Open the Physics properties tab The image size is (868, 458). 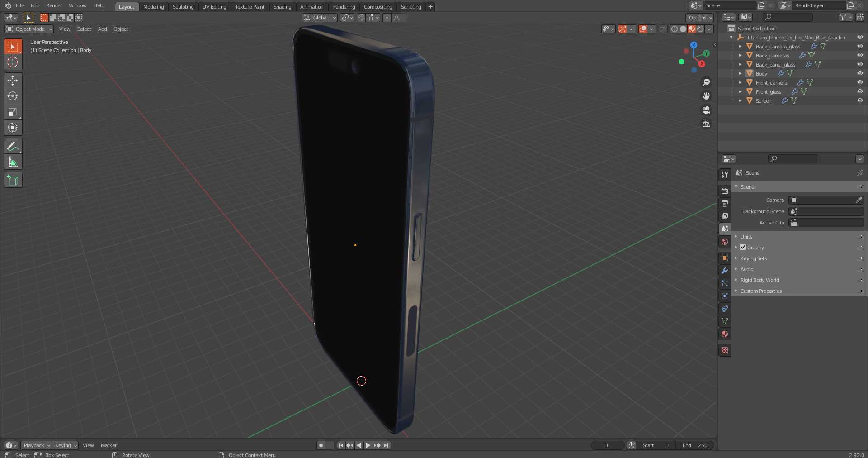(725, 296)
